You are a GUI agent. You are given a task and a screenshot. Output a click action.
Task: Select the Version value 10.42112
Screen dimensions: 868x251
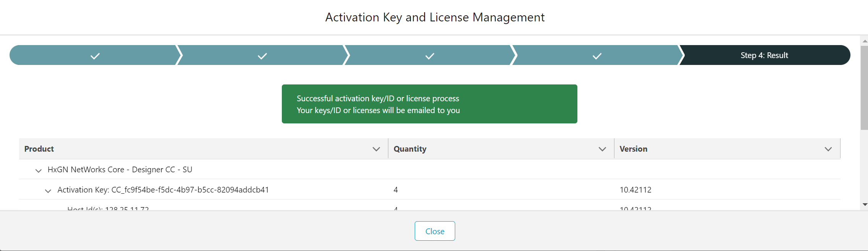635,190
